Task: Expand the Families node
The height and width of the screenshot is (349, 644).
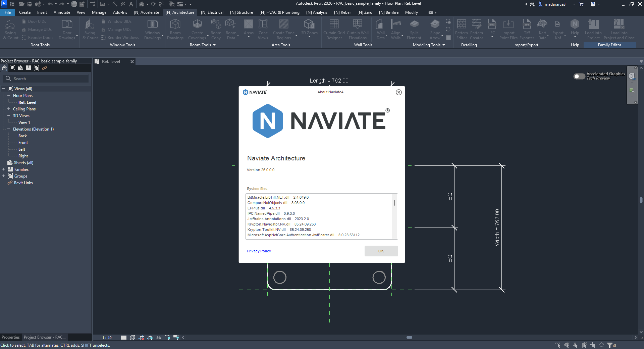Action: (3, 169)
